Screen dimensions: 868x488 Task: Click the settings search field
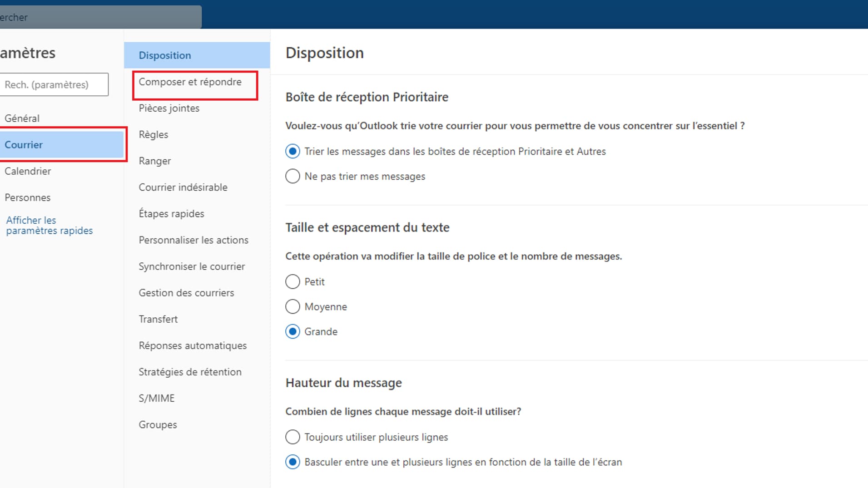53,85
